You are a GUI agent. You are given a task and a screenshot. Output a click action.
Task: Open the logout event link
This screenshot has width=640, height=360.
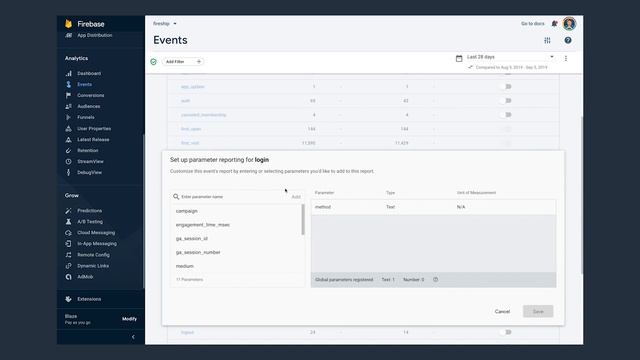(x=187, y=332)
